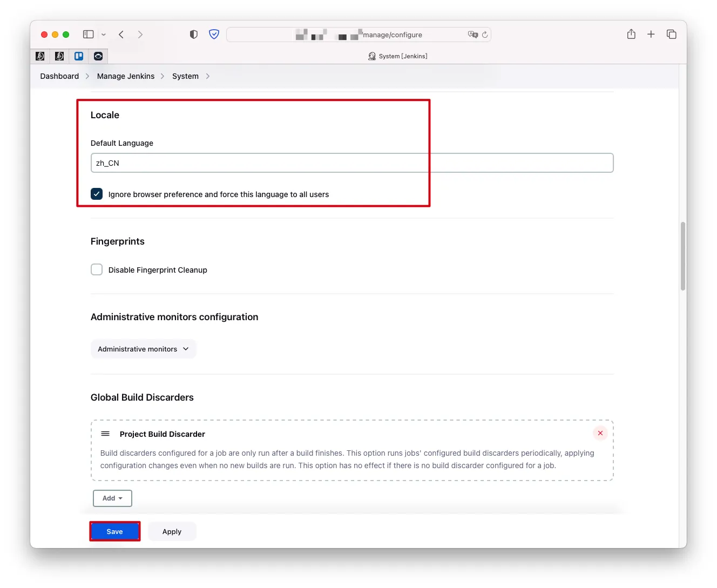Toggle the Safari sidebar icon
Image resolution: width=717 pixels, height=588 pixels.
[88, 35]
